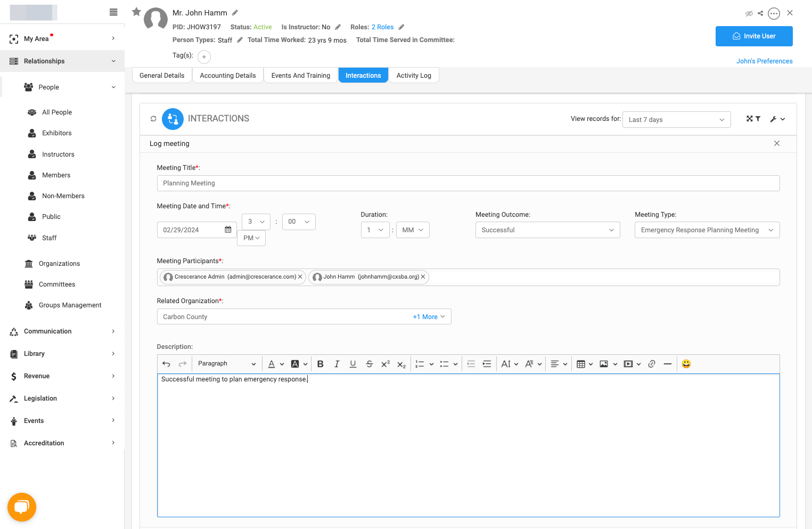Open Committees in the sidebar
This screenshot has height=529, width=812.
tap(57, 284)
